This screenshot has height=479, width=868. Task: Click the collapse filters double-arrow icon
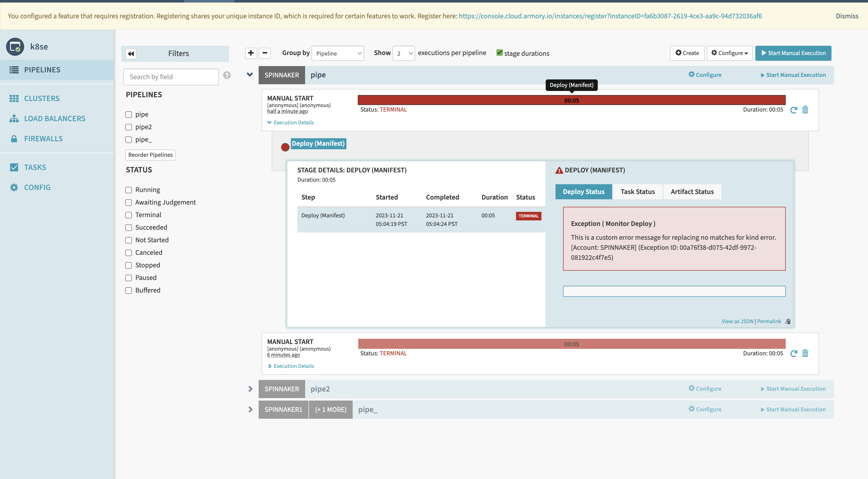point(131,54)
